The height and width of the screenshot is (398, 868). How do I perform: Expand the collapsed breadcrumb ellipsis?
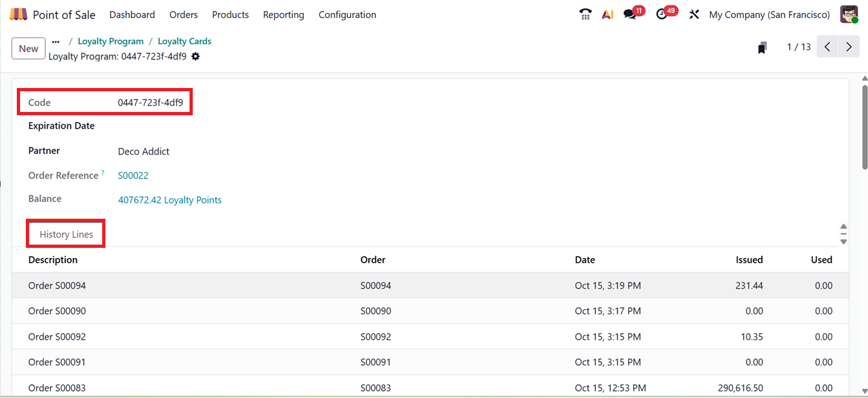[56, 41]
